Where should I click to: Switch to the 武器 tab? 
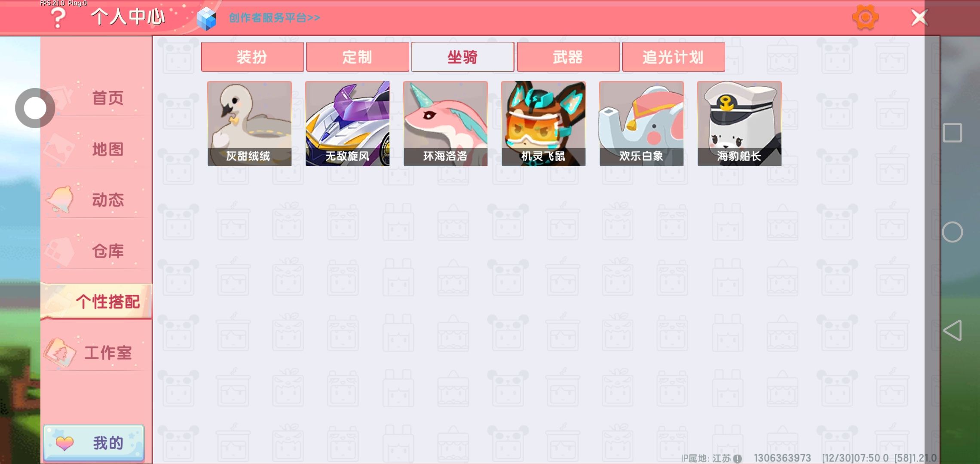568,57
